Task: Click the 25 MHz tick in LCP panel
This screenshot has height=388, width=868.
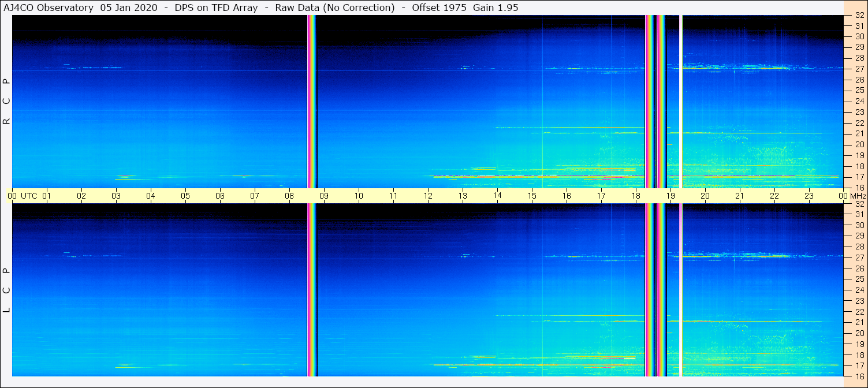Action: pos(859,279)
